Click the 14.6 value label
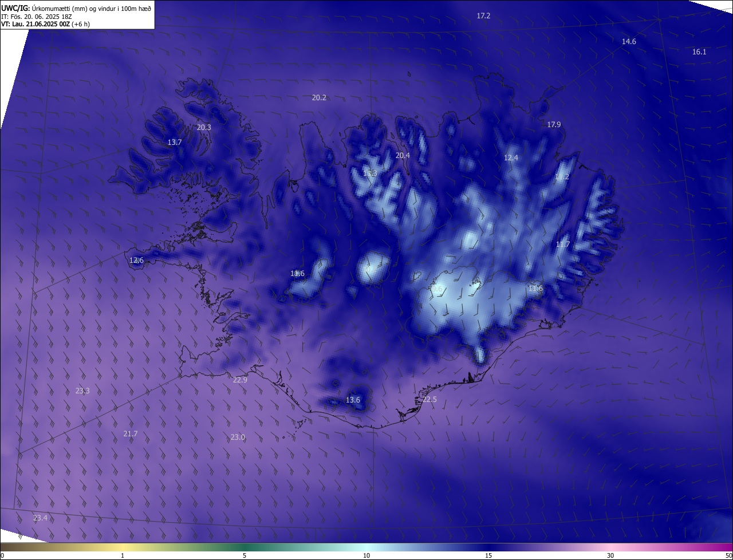Viewport: 733px width, 560px height. 629,41
